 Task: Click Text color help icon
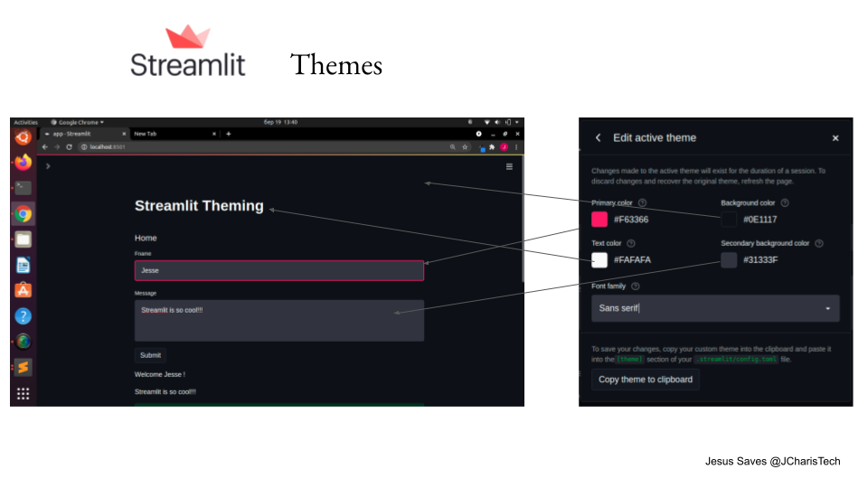[x=630, y=243]
